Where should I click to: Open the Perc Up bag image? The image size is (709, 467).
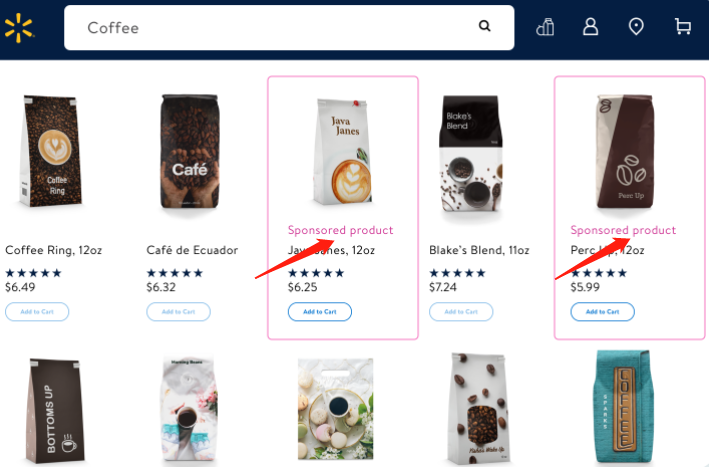click(625, 151)
